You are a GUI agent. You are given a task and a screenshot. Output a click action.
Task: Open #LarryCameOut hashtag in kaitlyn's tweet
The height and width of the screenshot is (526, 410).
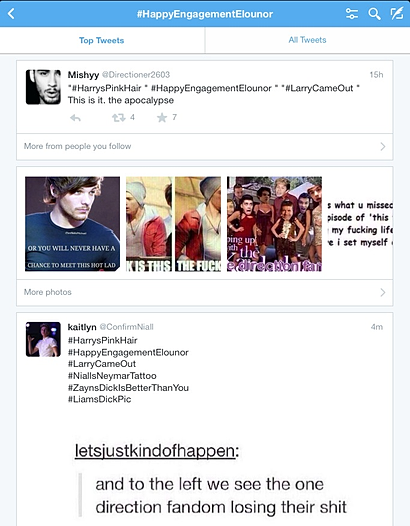point(102,364)
